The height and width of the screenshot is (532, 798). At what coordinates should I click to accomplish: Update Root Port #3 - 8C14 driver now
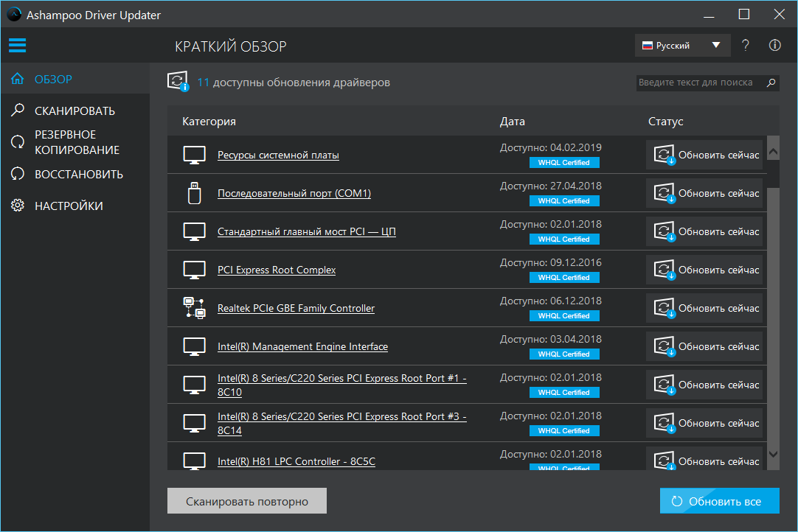(x=704, y=423)
